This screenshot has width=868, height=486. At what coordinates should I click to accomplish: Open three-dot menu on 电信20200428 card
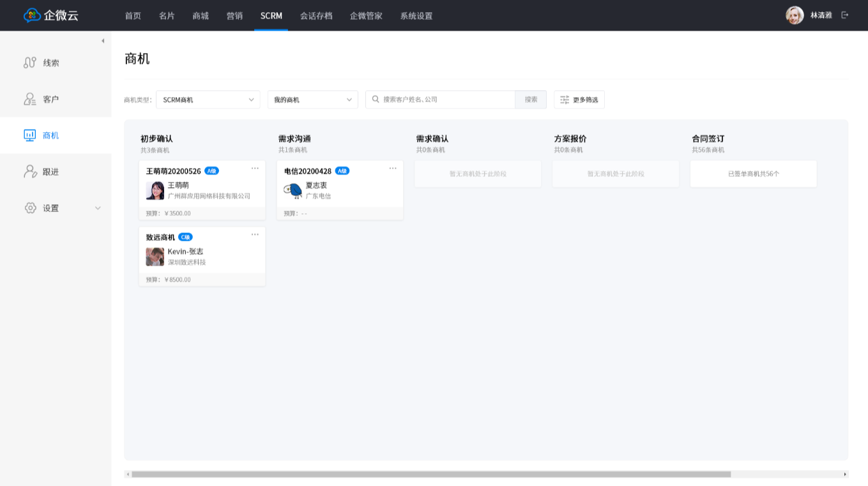point(393,169)
